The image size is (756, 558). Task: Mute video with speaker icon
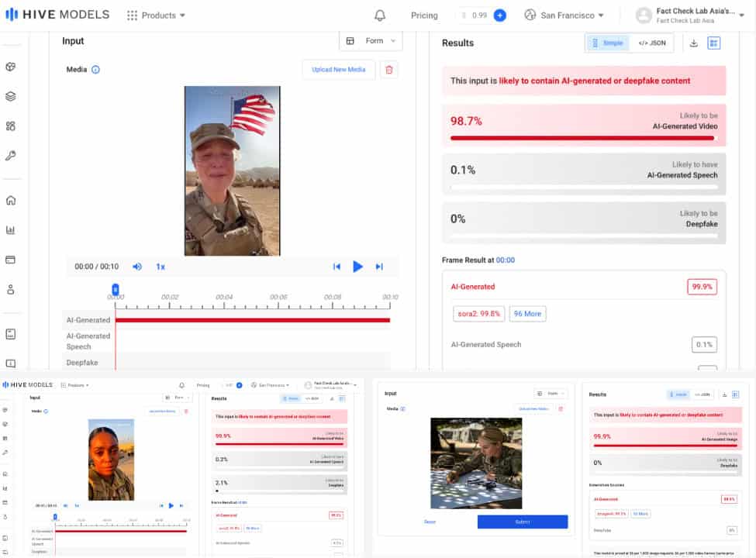pyautogui.click(x=137, y=267)
